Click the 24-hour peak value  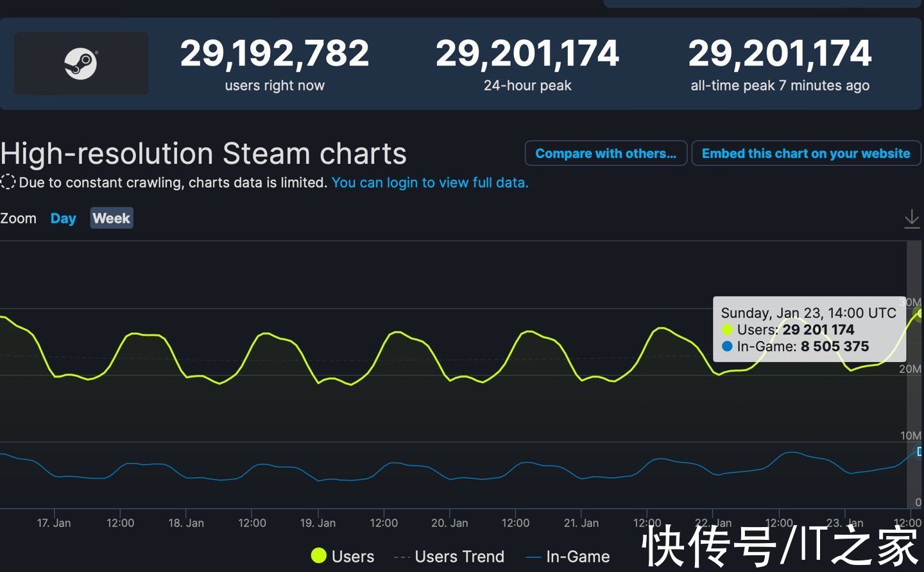[x=527, y=53]
